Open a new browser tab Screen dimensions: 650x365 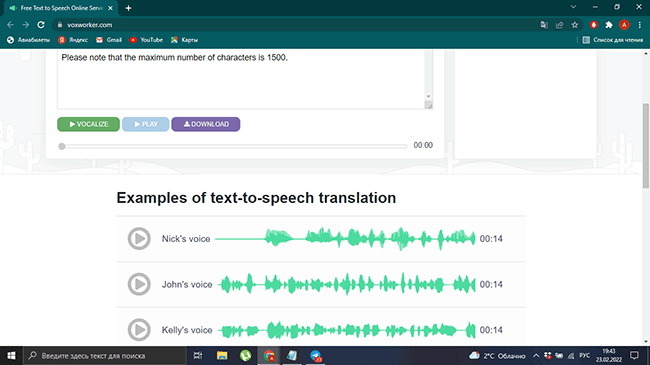(x=128, y=8)
